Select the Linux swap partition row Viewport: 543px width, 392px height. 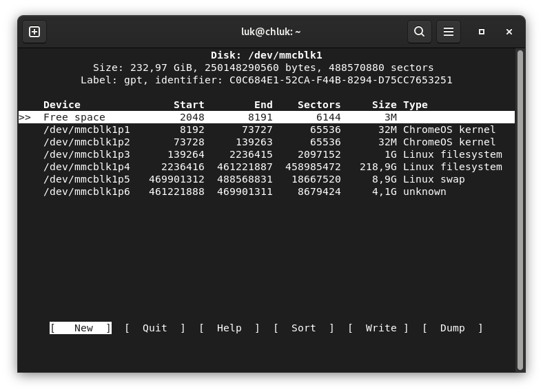coord(87,179)
